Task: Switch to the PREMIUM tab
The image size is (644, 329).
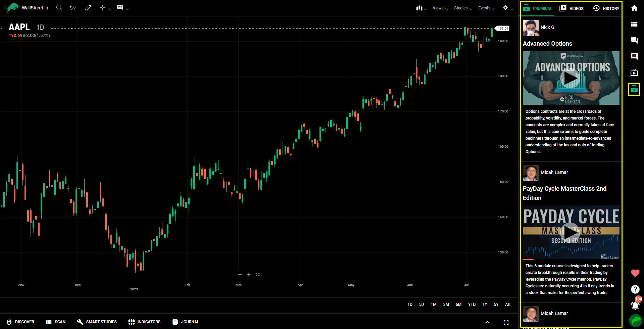Action: point(537,8)
